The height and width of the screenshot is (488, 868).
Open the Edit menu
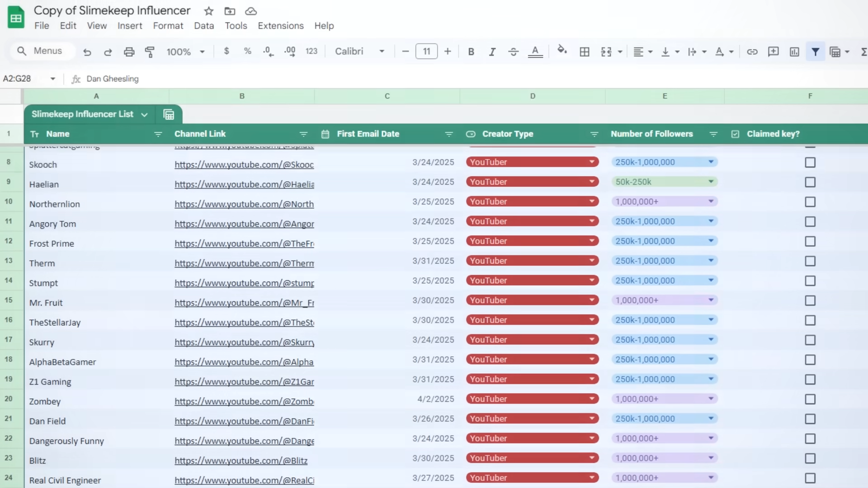click(x=68, y=26)
